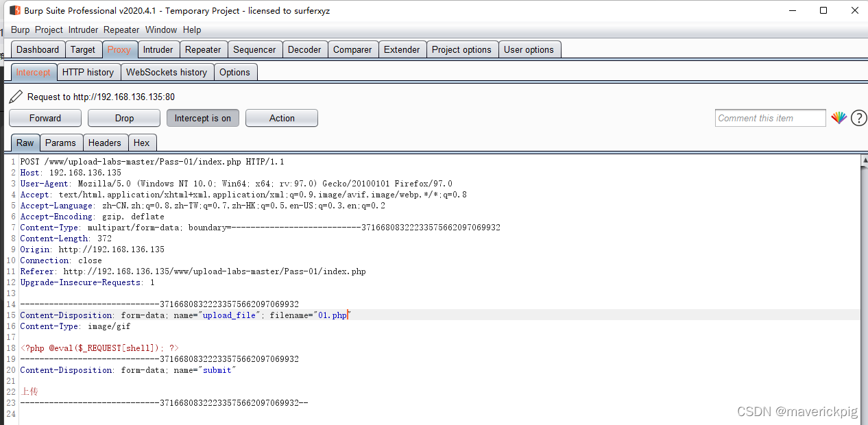Click the Referer header line
The height and width of the screenshot is (425, 868).
click(193, 271)
